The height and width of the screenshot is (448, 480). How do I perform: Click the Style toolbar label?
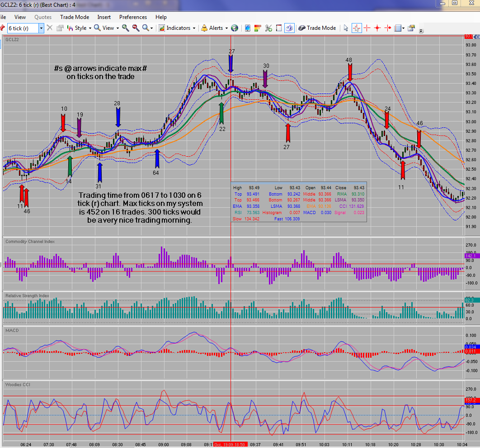point(81,28)
